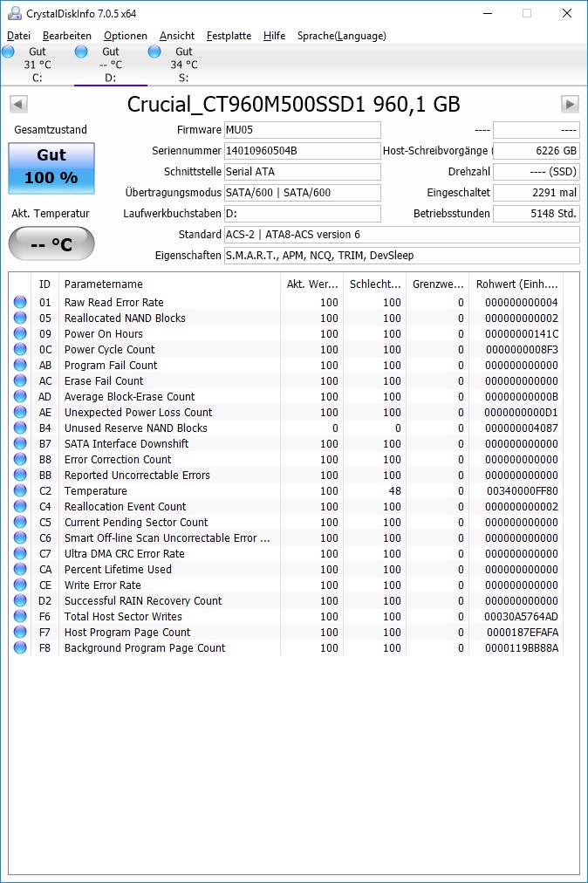Select the C: drive status orb
This screenshot has width=588, height=883.
click(x=9, y=51)
